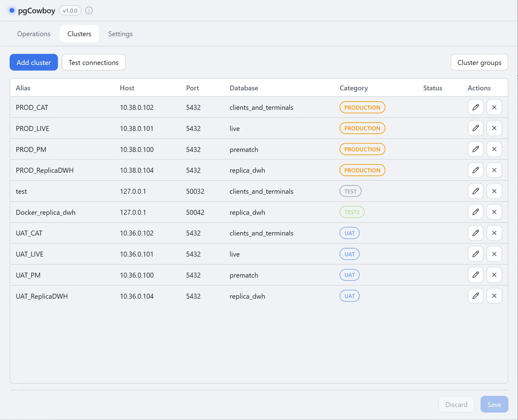Click the v1.0.0 version badge
The width and height of the screenshot is (518, 420).
tap(70, 11)
